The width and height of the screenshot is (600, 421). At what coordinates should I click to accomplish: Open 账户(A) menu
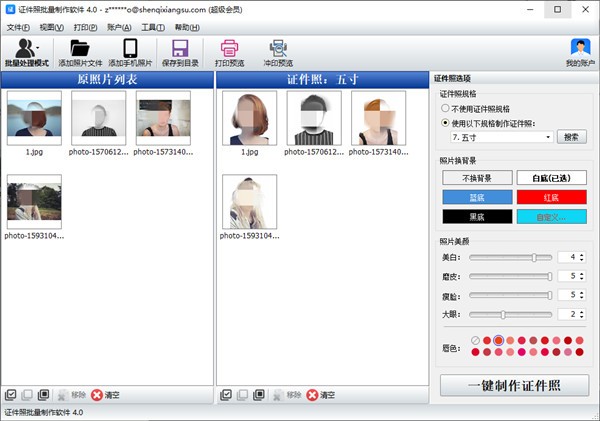coord(119,28)
